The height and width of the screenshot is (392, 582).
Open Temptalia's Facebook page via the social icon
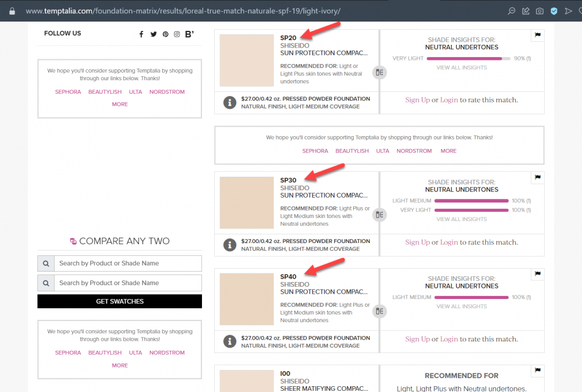tap(141, 34)
